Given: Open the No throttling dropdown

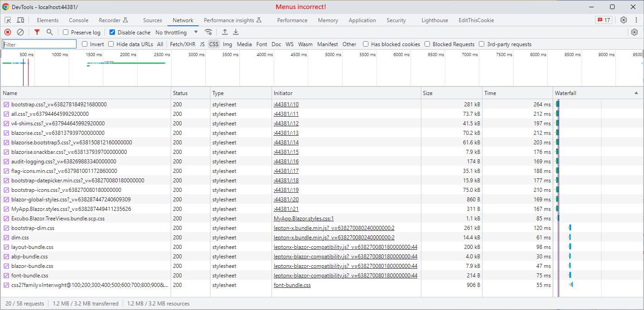Looking at the screenshot, I should tap(177, 33).
